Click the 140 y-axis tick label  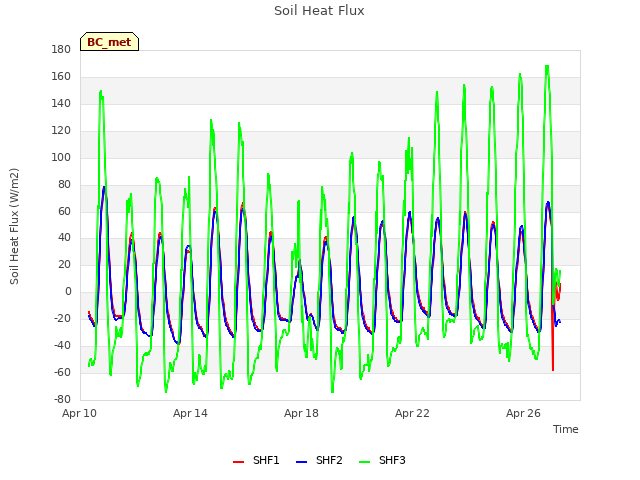pos(61,103)
